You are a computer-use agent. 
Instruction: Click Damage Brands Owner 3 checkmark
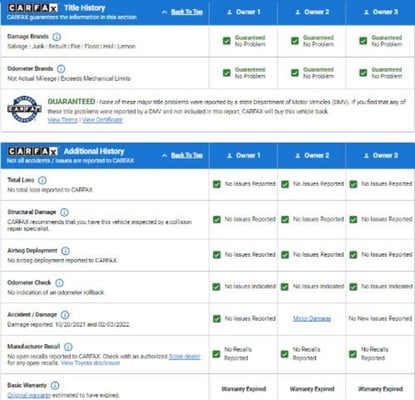[363, 41]
